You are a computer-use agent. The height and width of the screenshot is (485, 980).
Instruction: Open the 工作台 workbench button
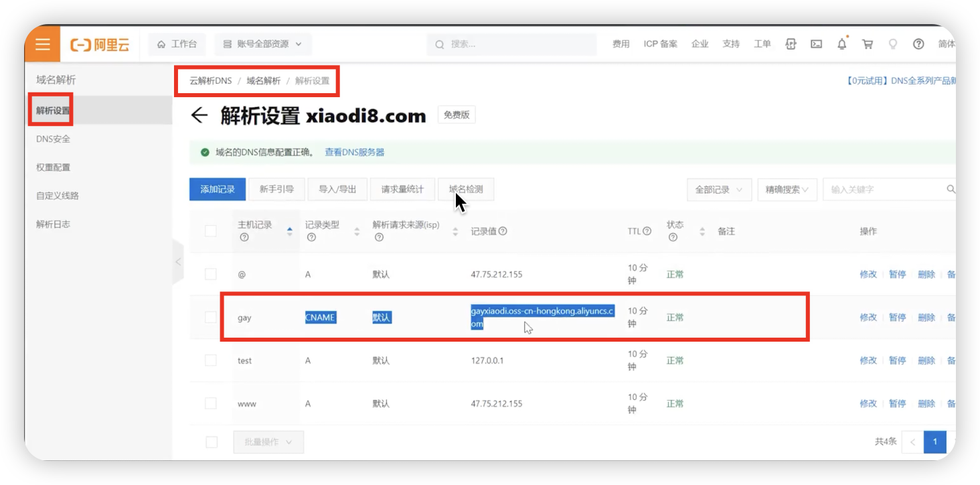point(177,44)
